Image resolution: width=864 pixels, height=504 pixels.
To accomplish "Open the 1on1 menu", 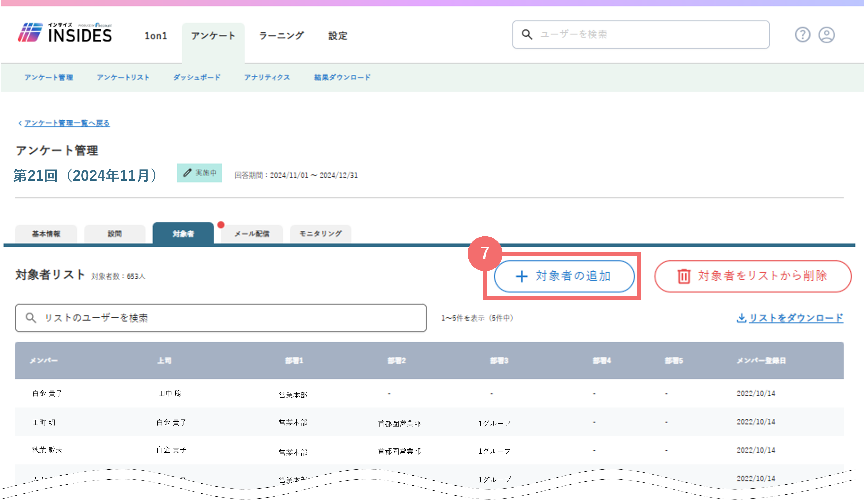I will pos(156,36).
